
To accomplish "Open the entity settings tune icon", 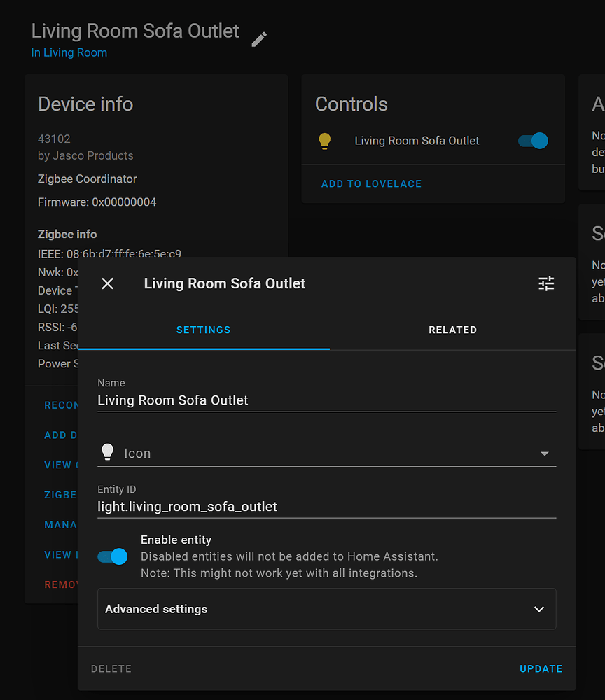I will [x=546, y=283].
